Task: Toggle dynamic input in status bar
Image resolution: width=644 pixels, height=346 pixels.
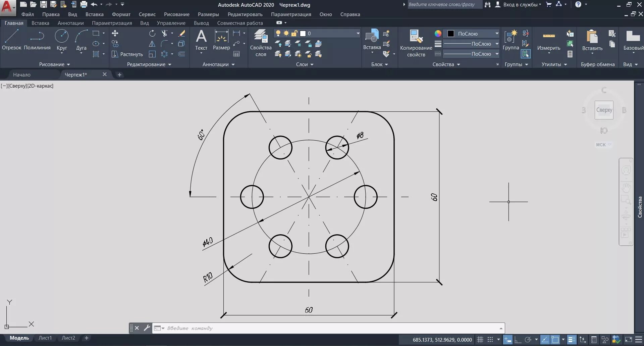Action: [x=508, y=340]
